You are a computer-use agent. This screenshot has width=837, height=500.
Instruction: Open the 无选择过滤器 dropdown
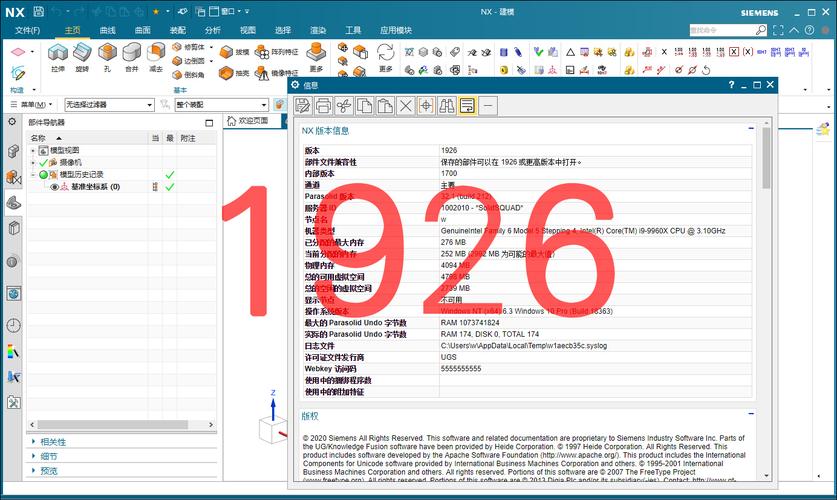point(109,105)
